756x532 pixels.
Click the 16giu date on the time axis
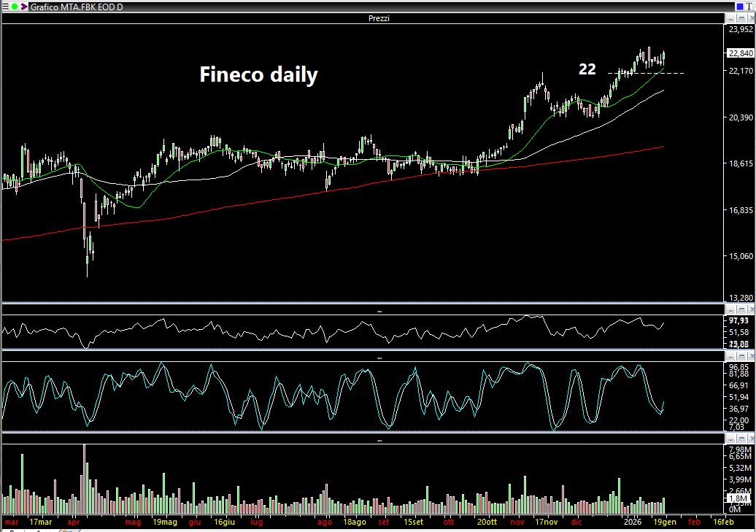pos(224,522)
